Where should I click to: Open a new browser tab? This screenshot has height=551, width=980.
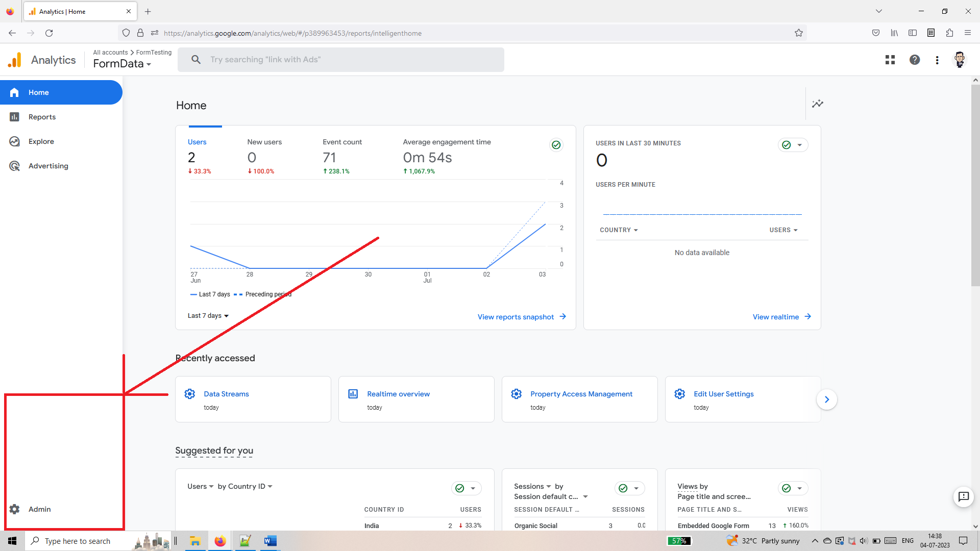tap(148, 11)
